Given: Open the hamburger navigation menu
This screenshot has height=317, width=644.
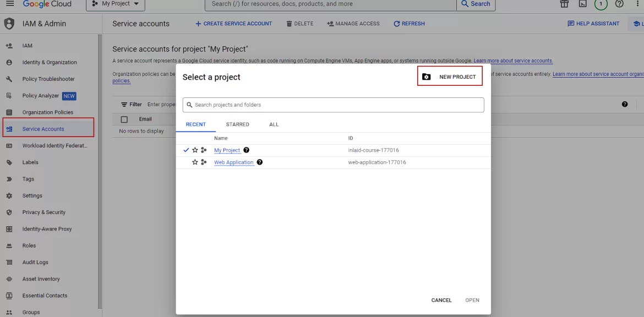Looking at the screenshot, I should point(10,4).
